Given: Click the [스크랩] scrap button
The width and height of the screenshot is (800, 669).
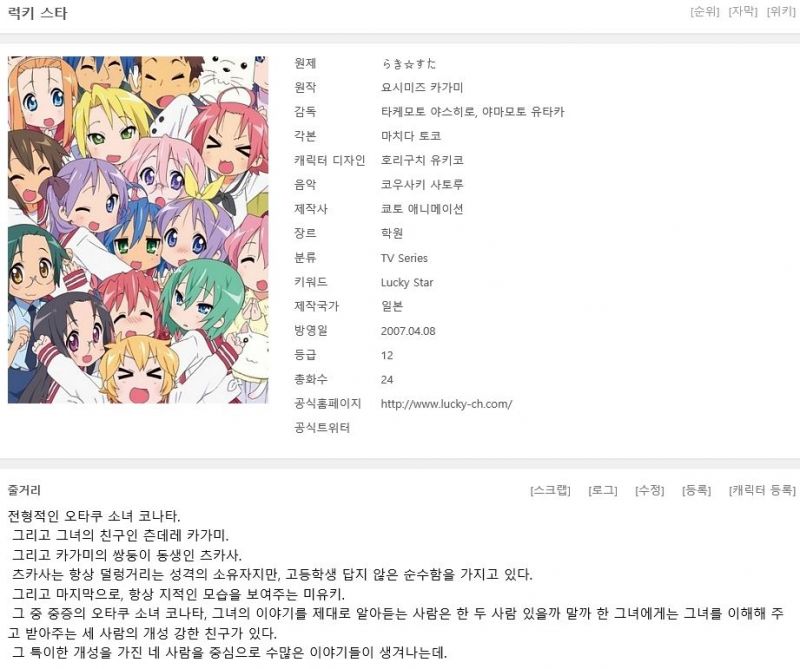Looking at the screenshot, I should tap(551, 490).
